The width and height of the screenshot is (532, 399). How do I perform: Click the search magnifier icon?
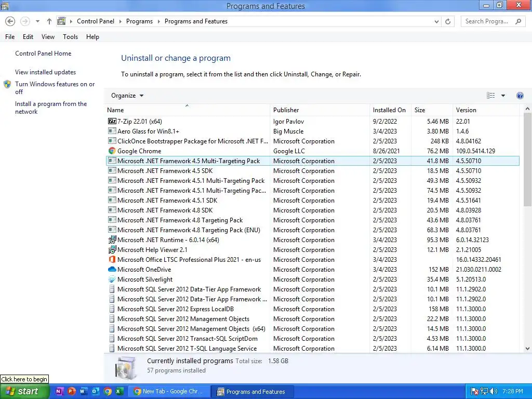(x=518, y=21)
